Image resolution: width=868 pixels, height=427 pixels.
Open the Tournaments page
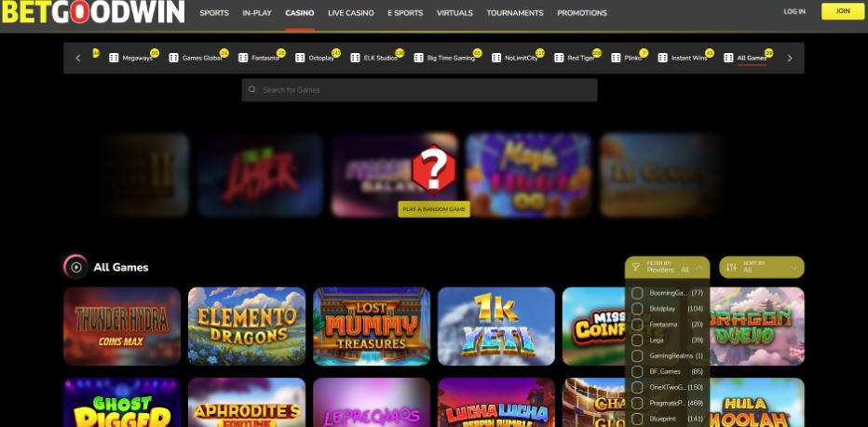coord(515,13)
